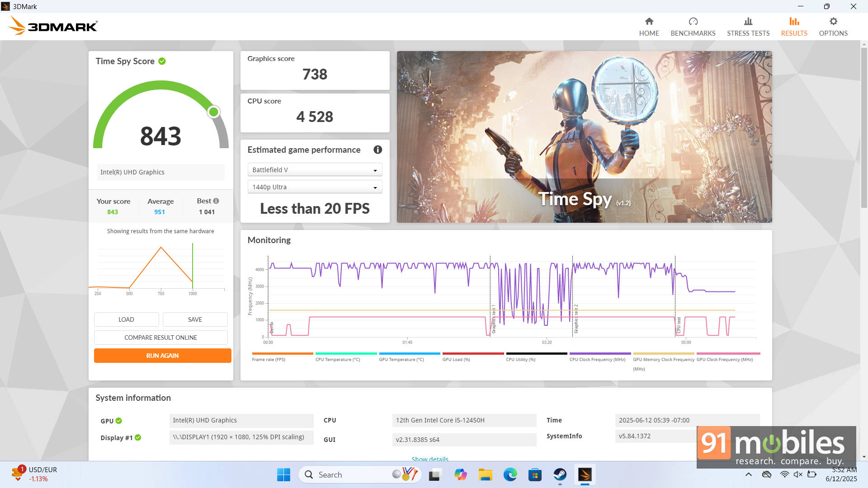
Task: Open the Battlefield V game dropdown
Action: [315, 170]
